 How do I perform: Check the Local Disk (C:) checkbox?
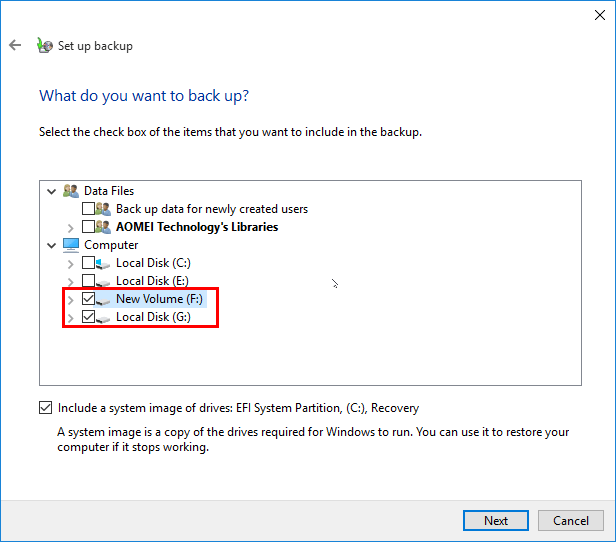pyautogui.click(x=88, y=263)
